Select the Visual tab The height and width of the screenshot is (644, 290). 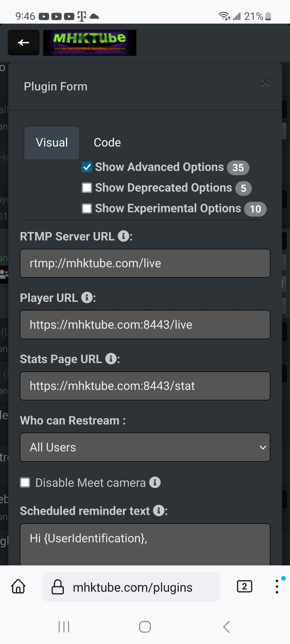click(52, 142)
